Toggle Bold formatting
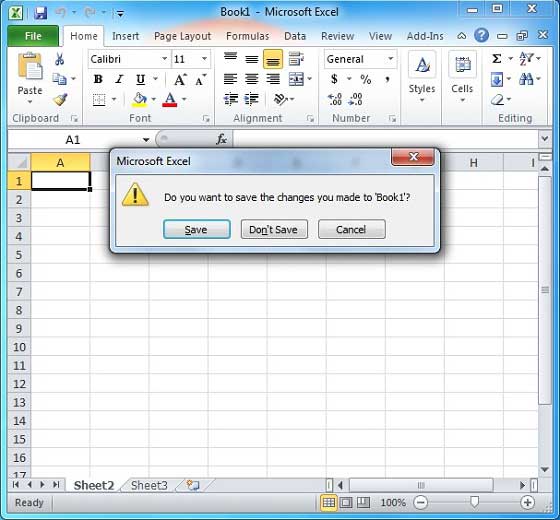 [98, 79]
